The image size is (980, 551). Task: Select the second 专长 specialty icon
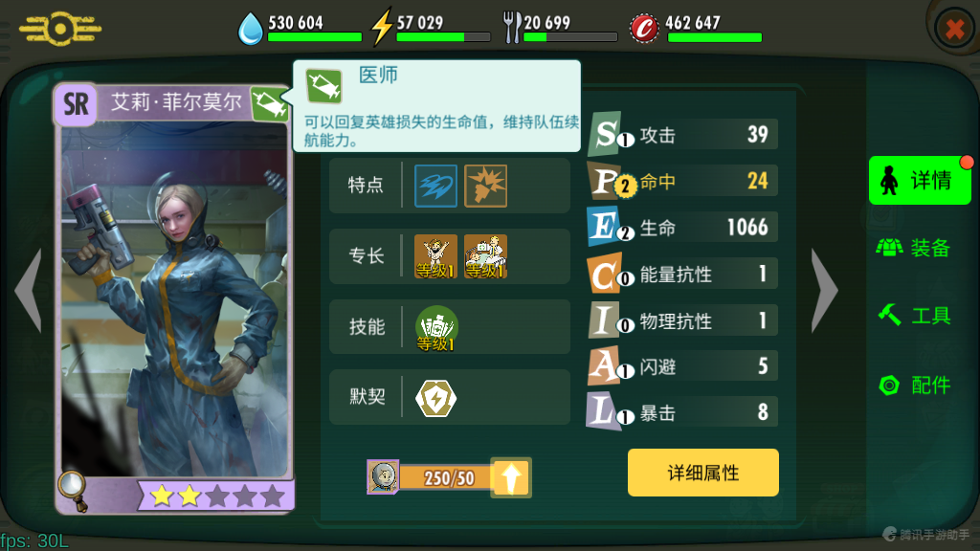point(485,256)
